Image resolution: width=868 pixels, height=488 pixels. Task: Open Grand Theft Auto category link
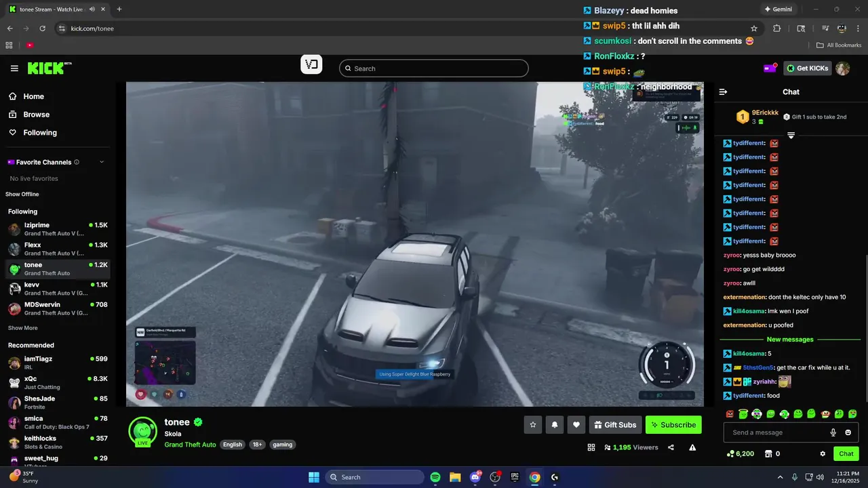coord(190,445)
